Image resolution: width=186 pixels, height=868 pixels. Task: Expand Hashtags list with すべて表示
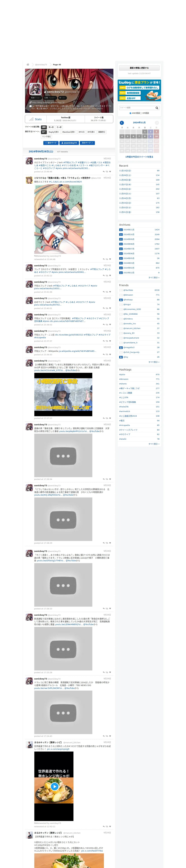pyautogui.click(x=154, y=444)
